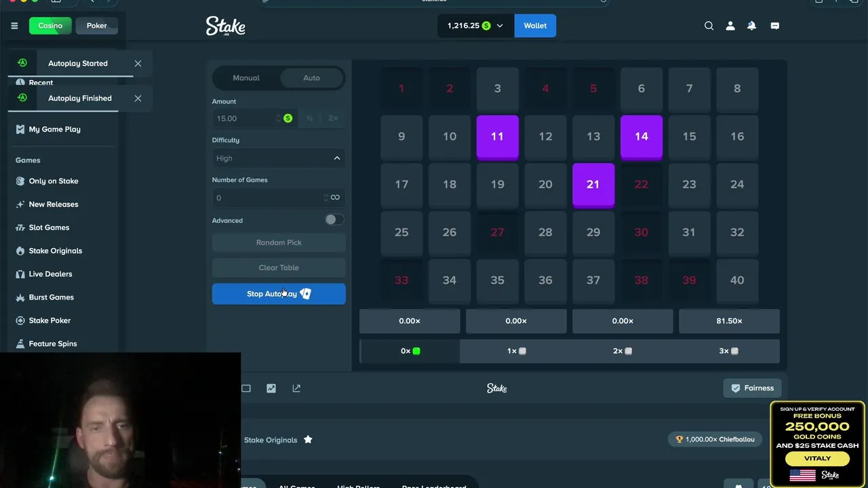868x488 pixels.
Task: Open the user profile icon
Action: point(730,26)
